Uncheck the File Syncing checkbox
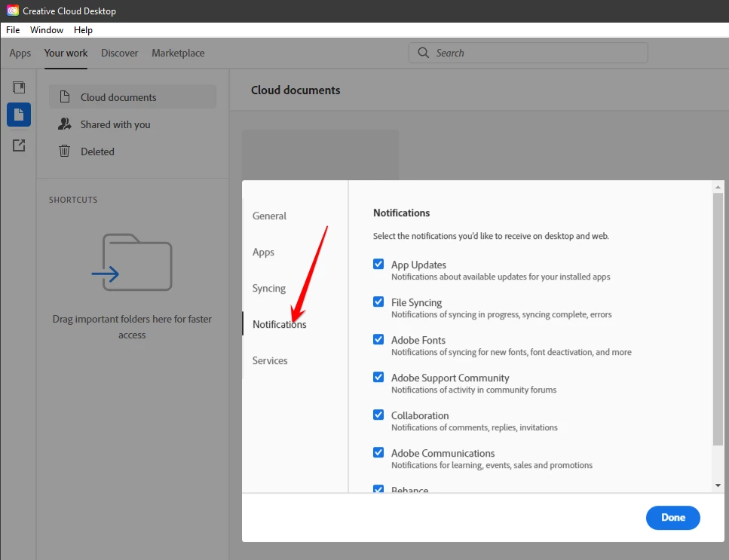The width and height of the screenshot is (729, 560). (378, 301)
